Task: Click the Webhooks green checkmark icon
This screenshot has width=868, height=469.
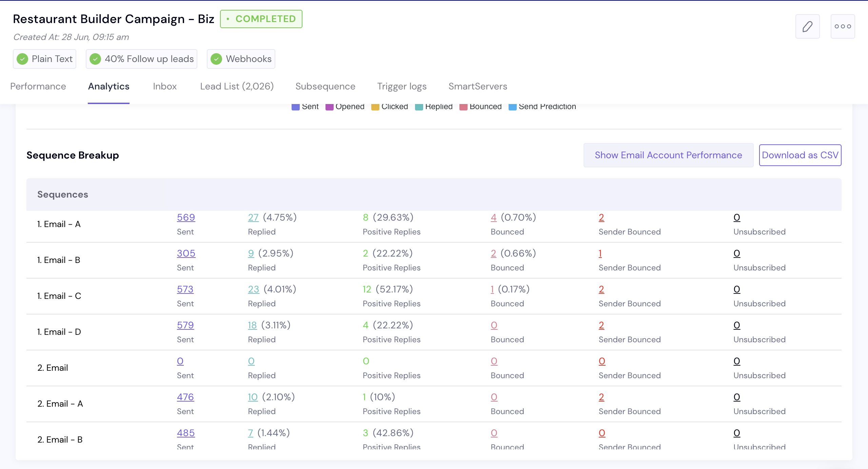Action: [x=216, y=59]
